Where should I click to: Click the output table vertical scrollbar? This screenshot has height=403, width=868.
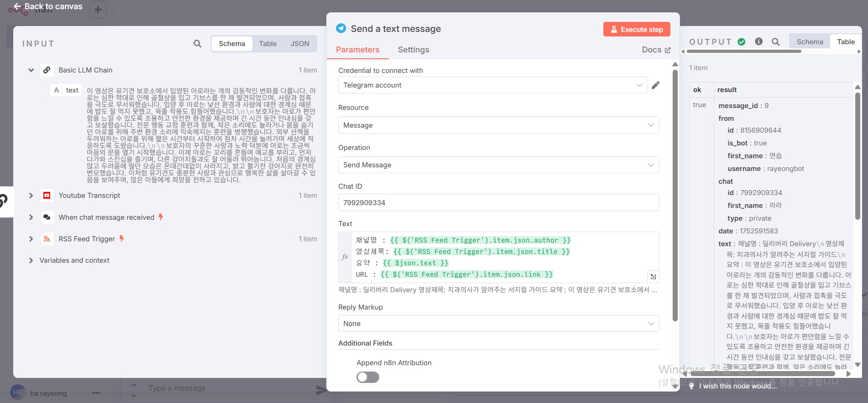858,156
